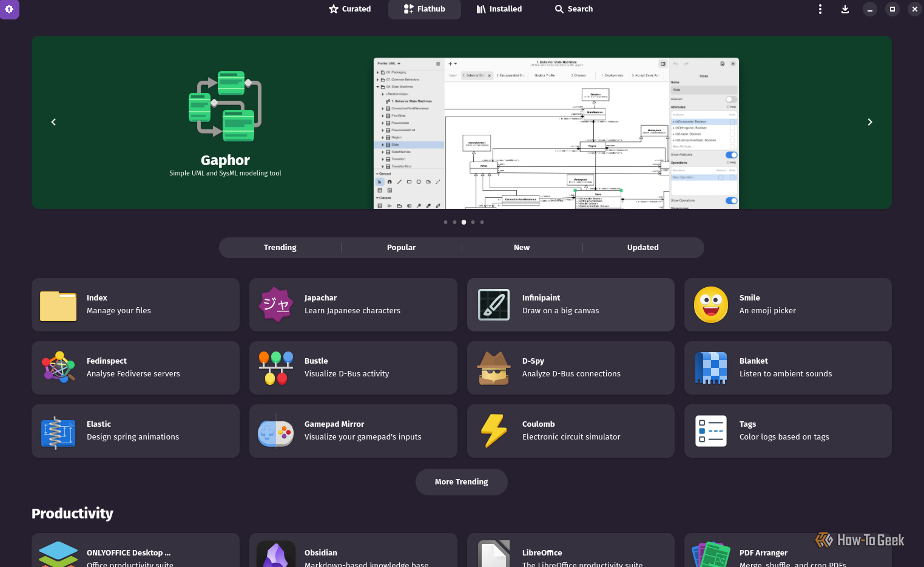Select the Infinipaint drawing icon
Viewport: 924px width, 567px height.
(494, 305)
